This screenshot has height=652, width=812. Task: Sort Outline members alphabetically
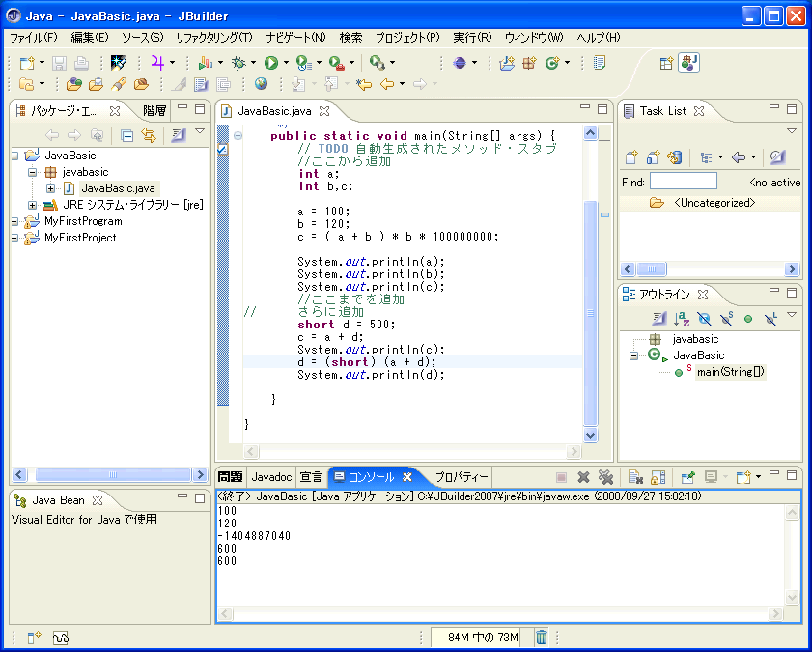click(682, 318)
